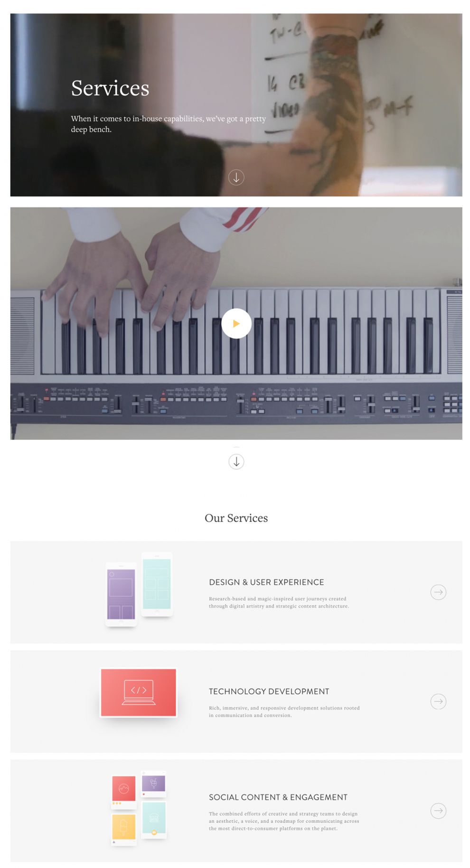Click the purple phone mockup illustration

pyautogui.click(x=121, y=595)
